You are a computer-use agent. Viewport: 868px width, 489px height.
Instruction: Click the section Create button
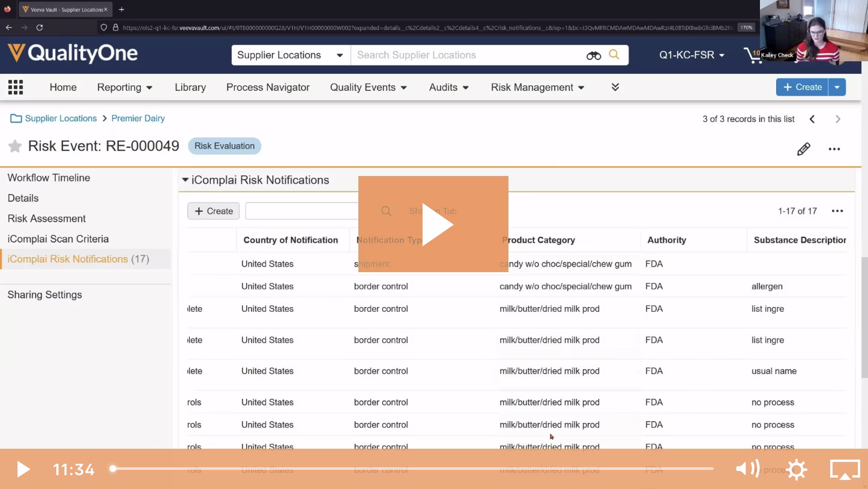pyautogui.click(x=214, y=211)
